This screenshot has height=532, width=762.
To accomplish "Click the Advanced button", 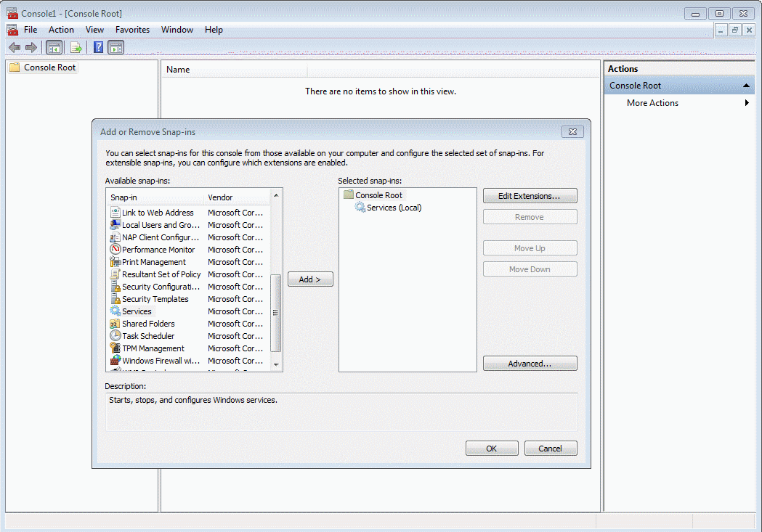I will pos(530,364).
